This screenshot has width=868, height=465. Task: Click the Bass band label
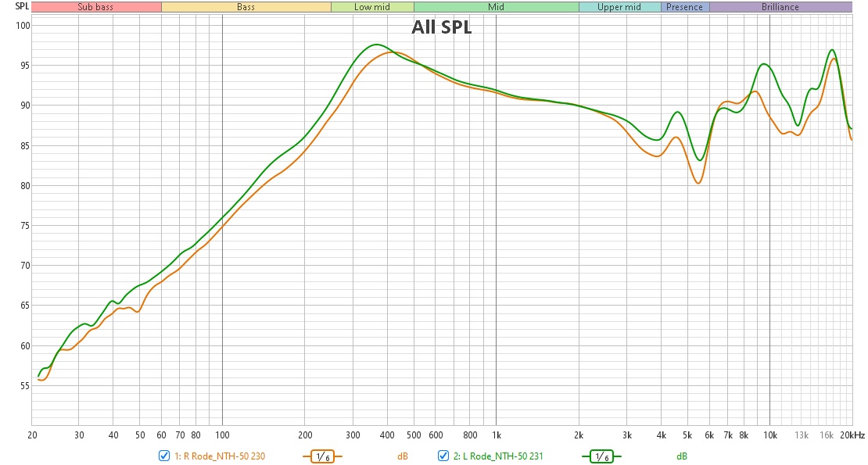click(246, 7)
